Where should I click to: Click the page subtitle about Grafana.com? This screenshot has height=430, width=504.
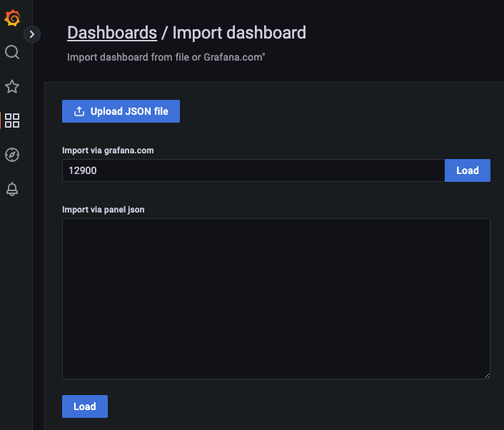tap(166, 57)
